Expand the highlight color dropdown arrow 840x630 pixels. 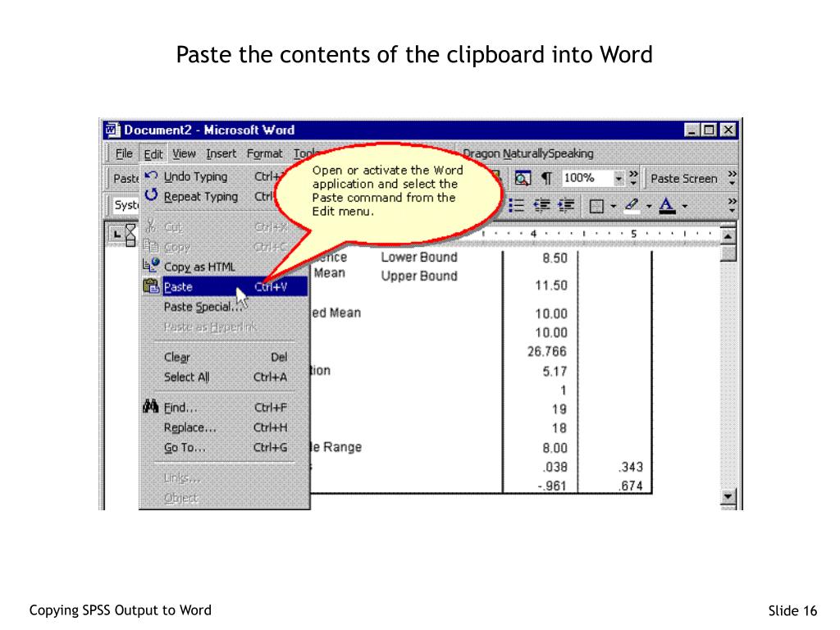coord(648,206)
